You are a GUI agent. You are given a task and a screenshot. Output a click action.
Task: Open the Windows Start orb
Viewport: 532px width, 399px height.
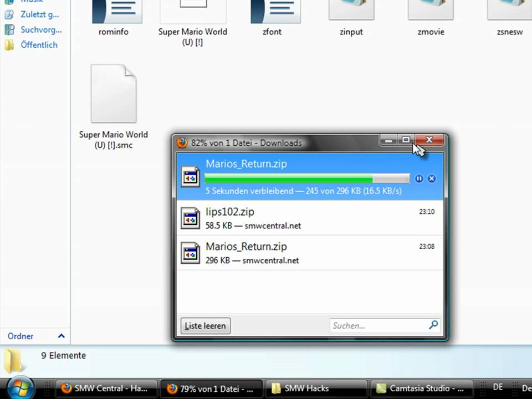coord(20,388)
